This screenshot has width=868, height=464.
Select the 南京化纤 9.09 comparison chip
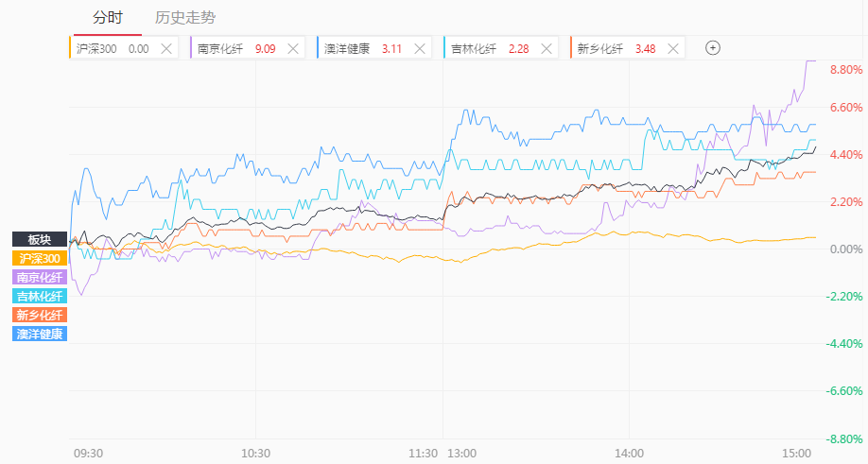tap(248, 48)
